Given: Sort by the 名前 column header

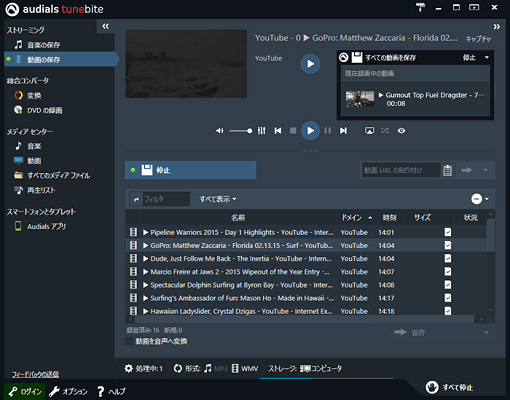Looking at the screenshot, I should 238,218.
